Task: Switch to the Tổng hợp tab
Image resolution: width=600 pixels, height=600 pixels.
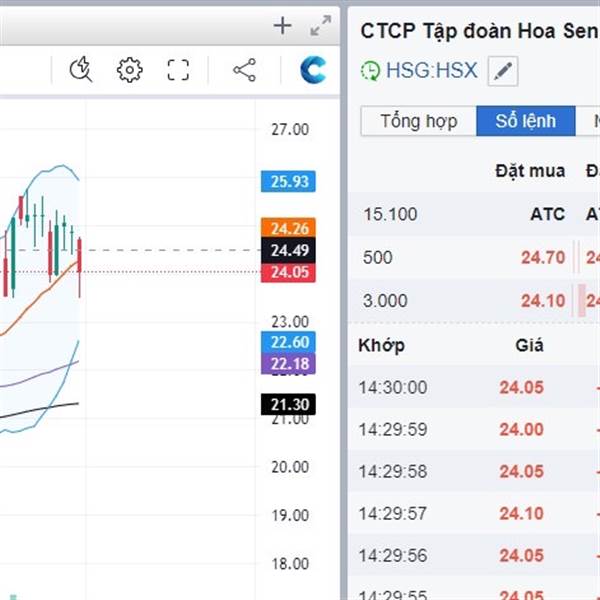Action: click(x=419, y=121)
